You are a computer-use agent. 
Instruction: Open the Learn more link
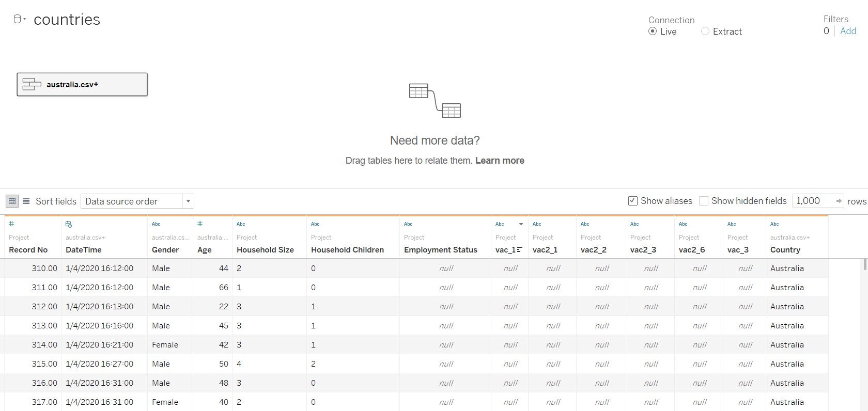click(x=500, y=161)
